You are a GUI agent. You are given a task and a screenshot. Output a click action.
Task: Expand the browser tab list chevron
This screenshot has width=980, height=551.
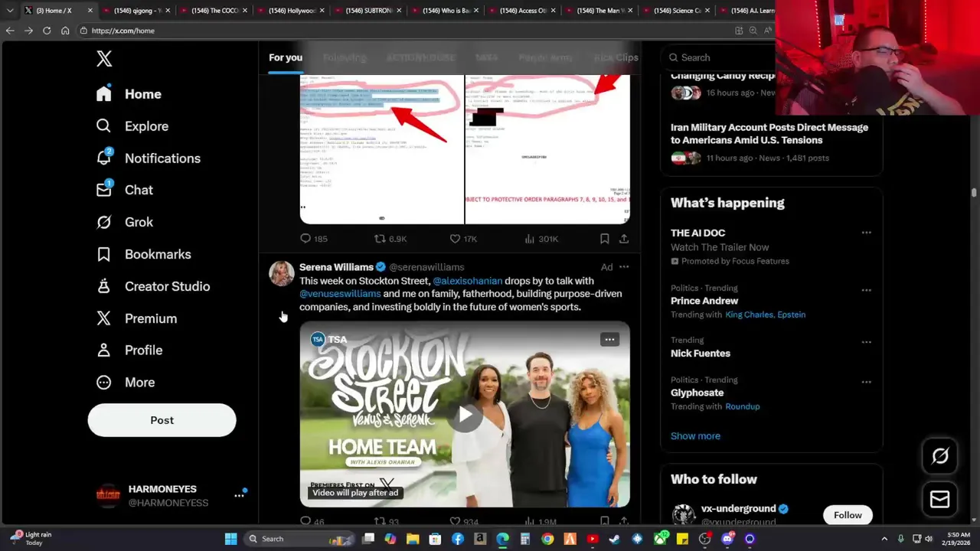10,11
